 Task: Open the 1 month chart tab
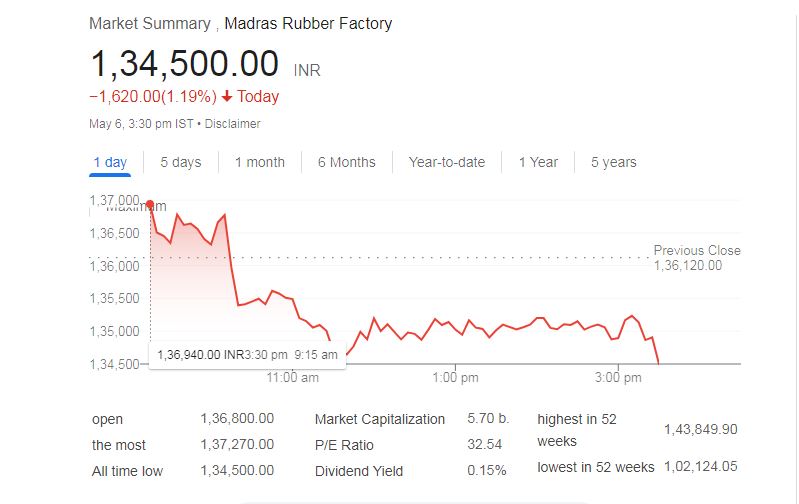click(260, 162)
